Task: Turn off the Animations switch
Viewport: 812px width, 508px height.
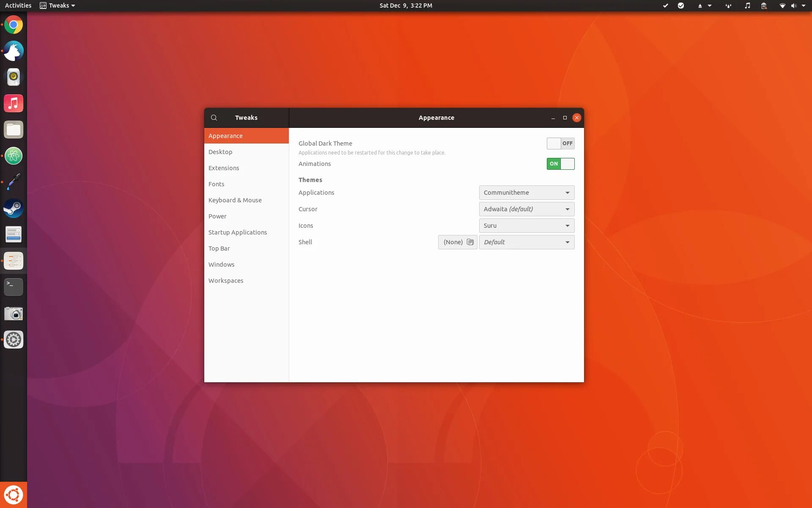Action: [x=560, y=164]
